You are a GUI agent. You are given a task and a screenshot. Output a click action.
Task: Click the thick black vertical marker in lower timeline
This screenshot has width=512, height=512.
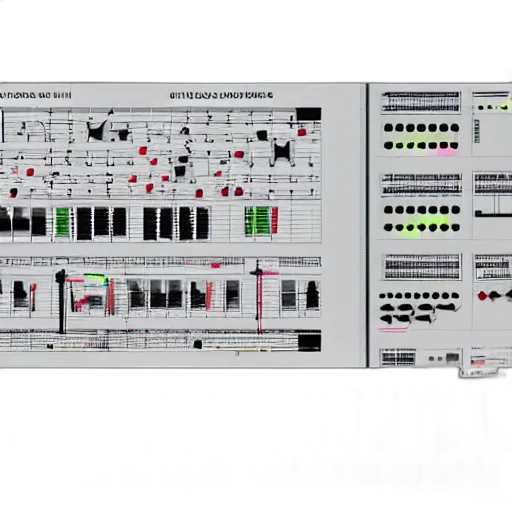point(61,301)
